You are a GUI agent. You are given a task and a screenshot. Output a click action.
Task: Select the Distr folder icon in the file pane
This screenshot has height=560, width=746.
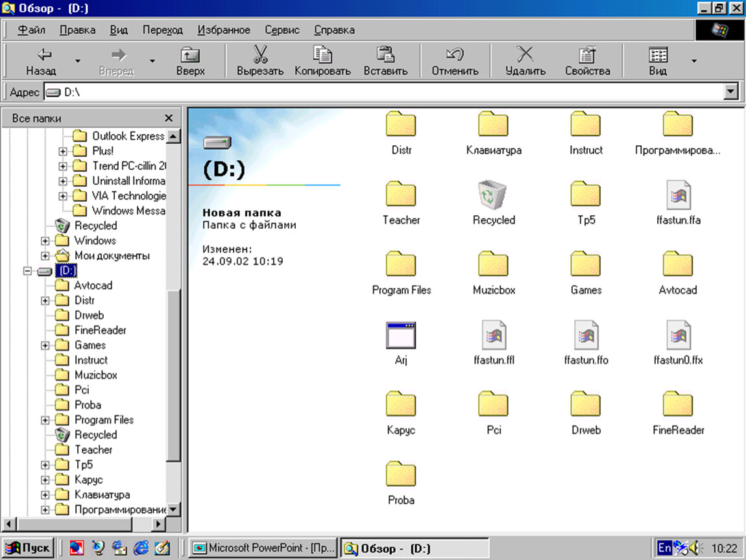click(401, 124)
